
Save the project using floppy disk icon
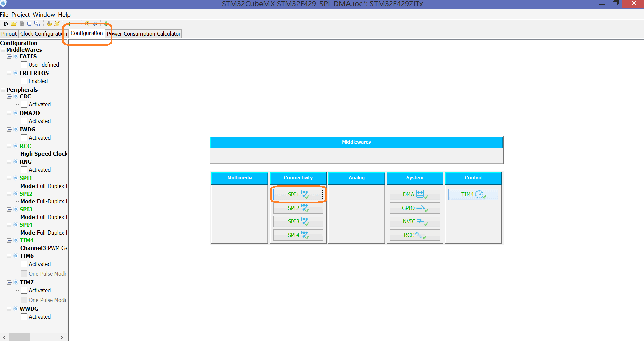pos(29,24)
